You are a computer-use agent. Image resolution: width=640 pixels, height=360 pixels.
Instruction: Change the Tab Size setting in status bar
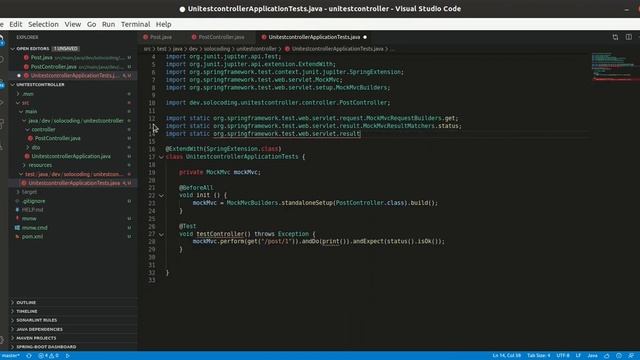[538, 356]
